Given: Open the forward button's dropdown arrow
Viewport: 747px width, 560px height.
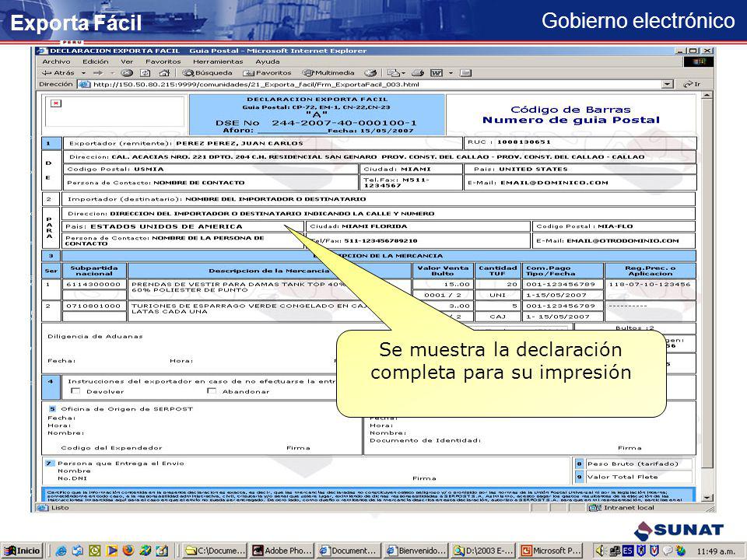Looking at the screenshot, I should point(112,73).
